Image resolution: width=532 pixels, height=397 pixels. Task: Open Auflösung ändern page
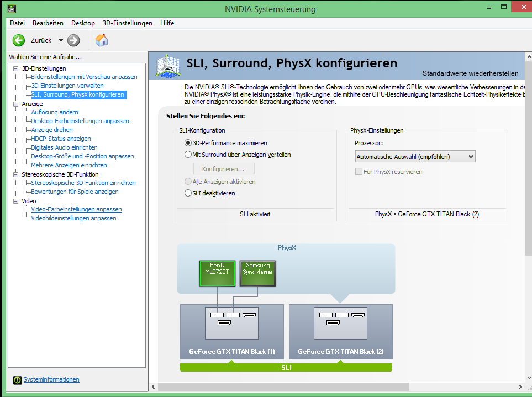(x=55, y=112)
